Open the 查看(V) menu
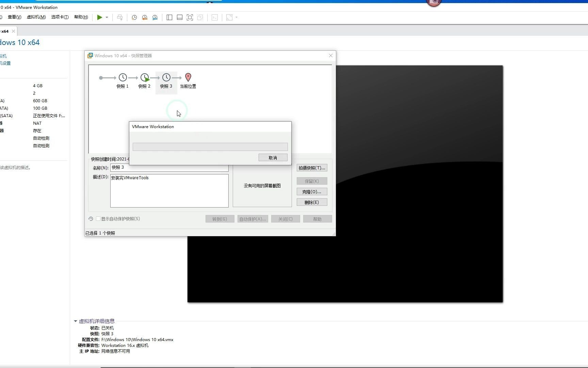Viewport: 588px width, 368px height. tap(14, 17)
